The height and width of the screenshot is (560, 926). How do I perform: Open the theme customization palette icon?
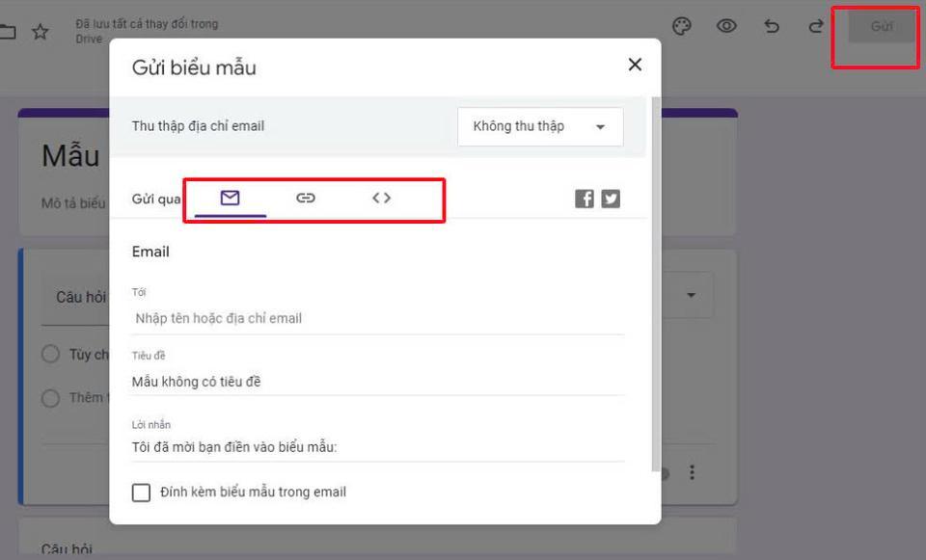(682, 27)
